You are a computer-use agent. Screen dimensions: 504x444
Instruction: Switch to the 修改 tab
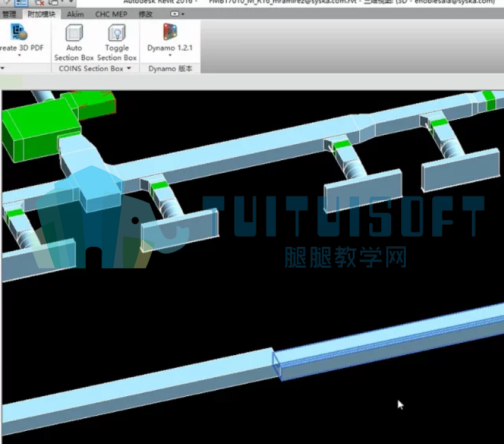tap(146, 14)
